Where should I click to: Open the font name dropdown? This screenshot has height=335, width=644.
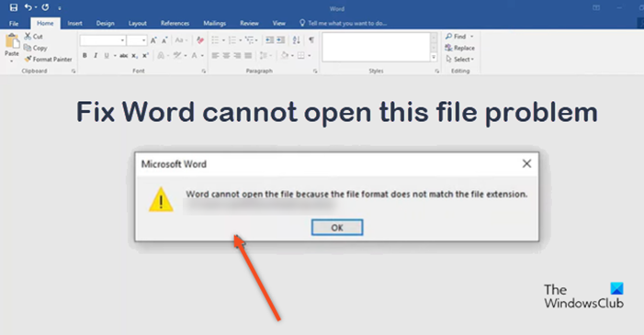click(x=122, y=40)
